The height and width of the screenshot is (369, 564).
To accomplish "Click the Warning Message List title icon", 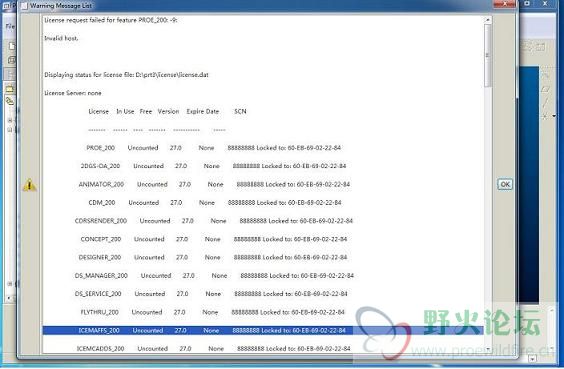I will click(x=24, y=6).
